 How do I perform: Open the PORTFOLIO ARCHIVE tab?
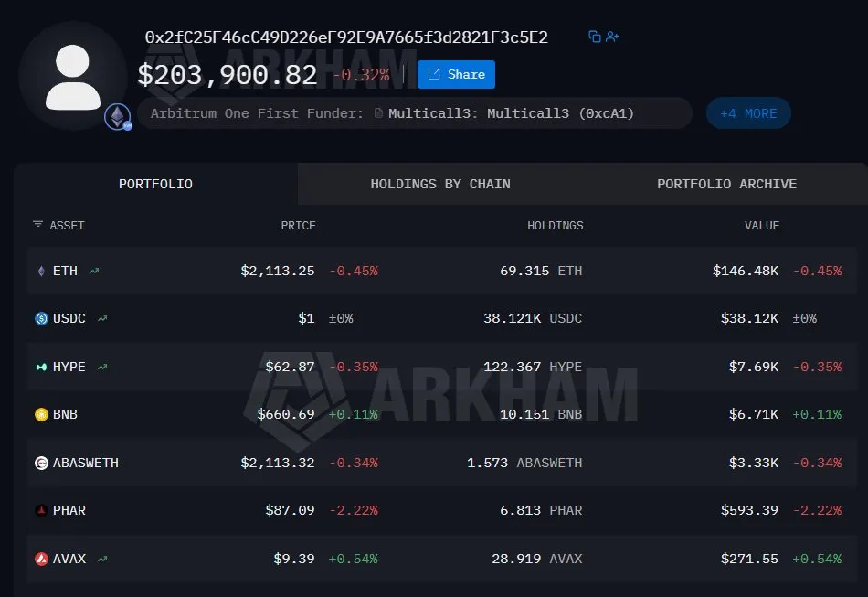727,184
